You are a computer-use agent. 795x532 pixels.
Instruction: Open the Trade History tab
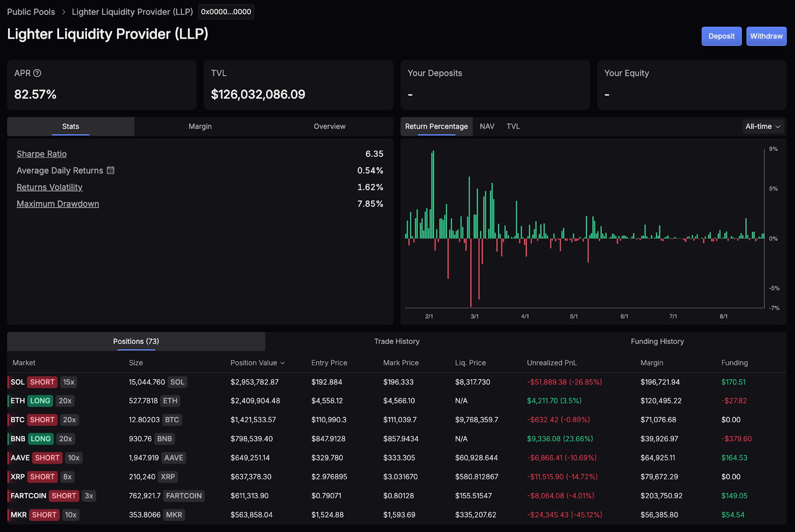[397, 342]
